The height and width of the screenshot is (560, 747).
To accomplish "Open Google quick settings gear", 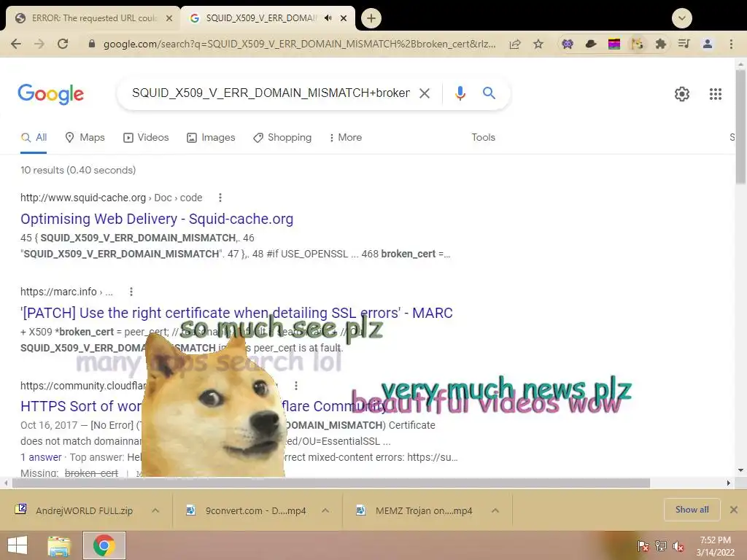I will click(682, 94).
